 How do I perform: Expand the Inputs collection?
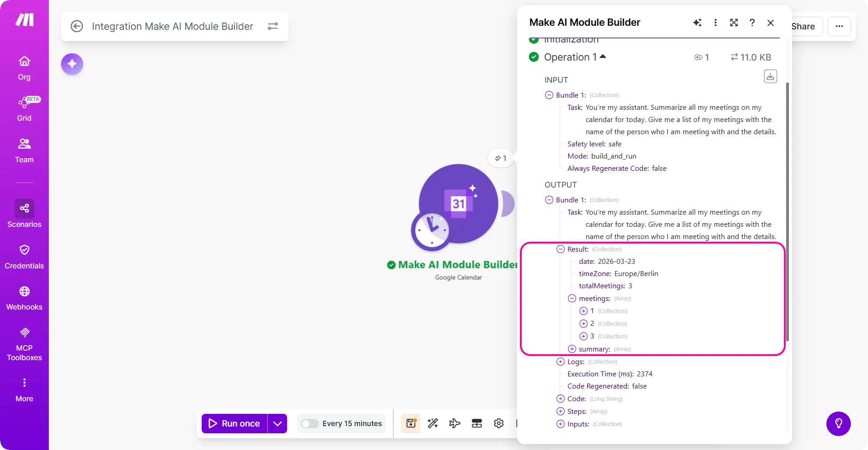(561, 424)
